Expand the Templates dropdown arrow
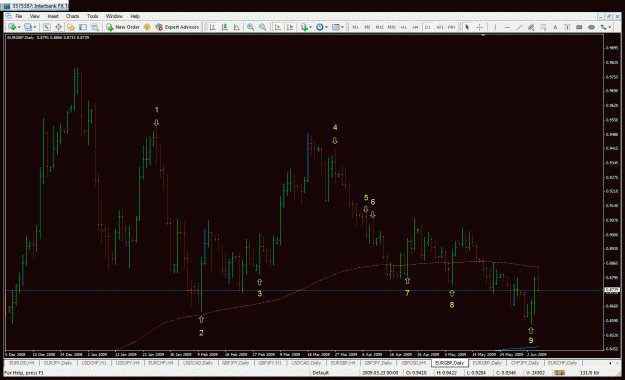The image size is (625, 380). (342, 27)
